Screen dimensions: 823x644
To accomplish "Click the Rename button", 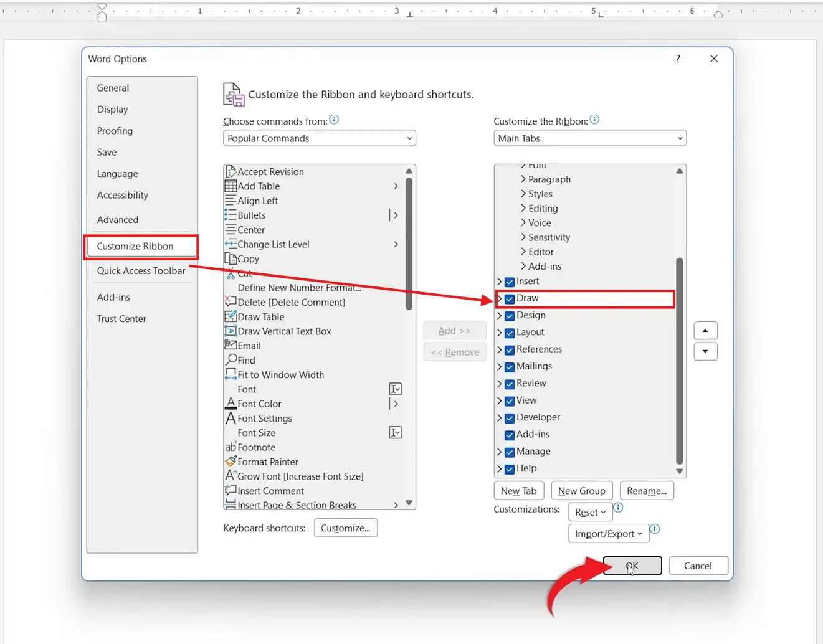I will pyautogui.click(x=647, y=491).
